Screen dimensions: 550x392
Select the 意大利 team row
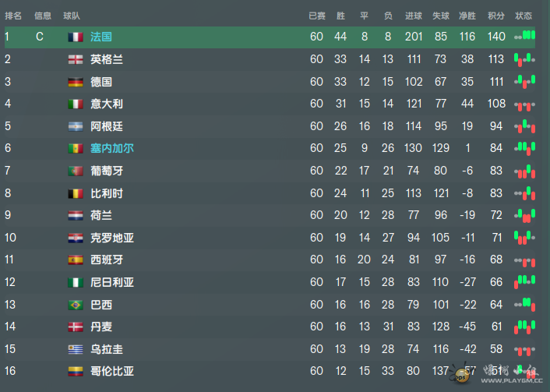coord(270,104)
